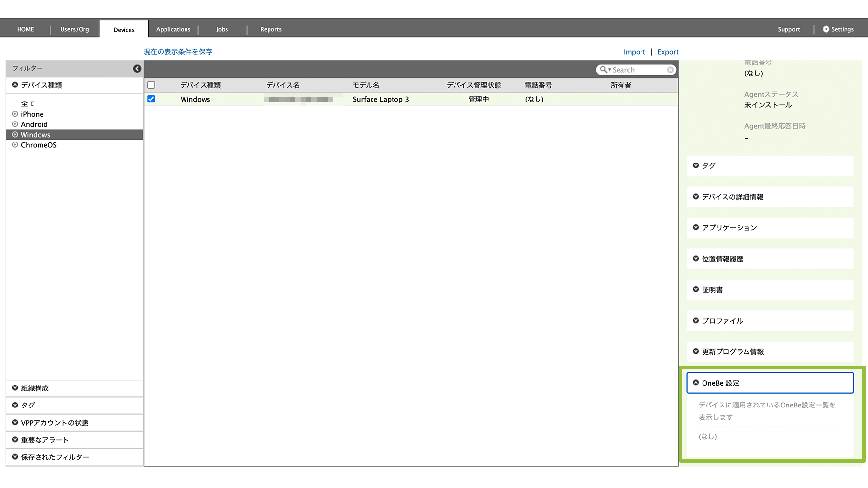Viewport: 868px width, 488px height.
Task: Collapse the デバイス種類 filter section
Action: (75, 85)
